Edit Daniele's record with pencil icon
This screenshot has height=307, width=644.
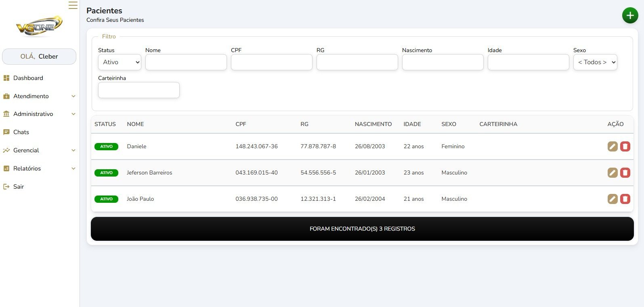[613, 146]
